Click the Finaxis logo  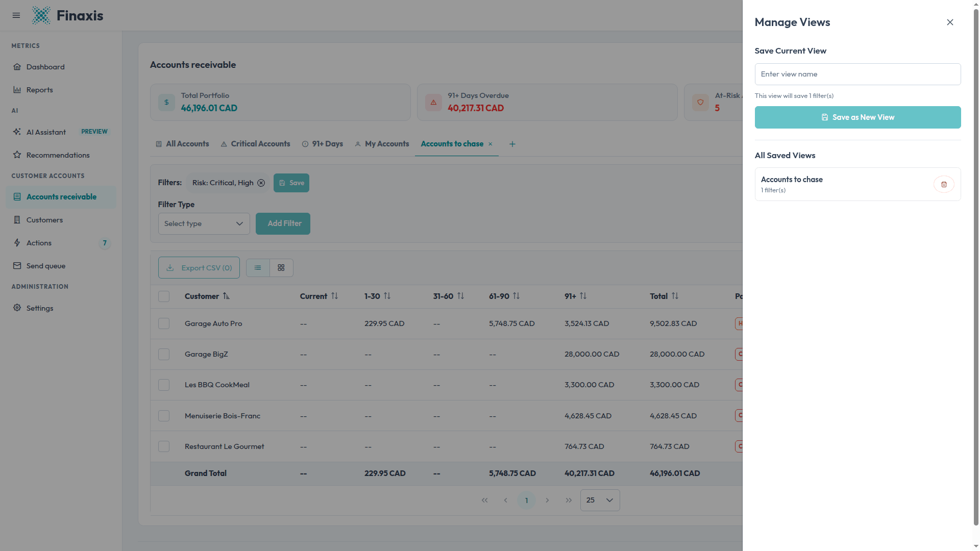(x=67, y=15)
